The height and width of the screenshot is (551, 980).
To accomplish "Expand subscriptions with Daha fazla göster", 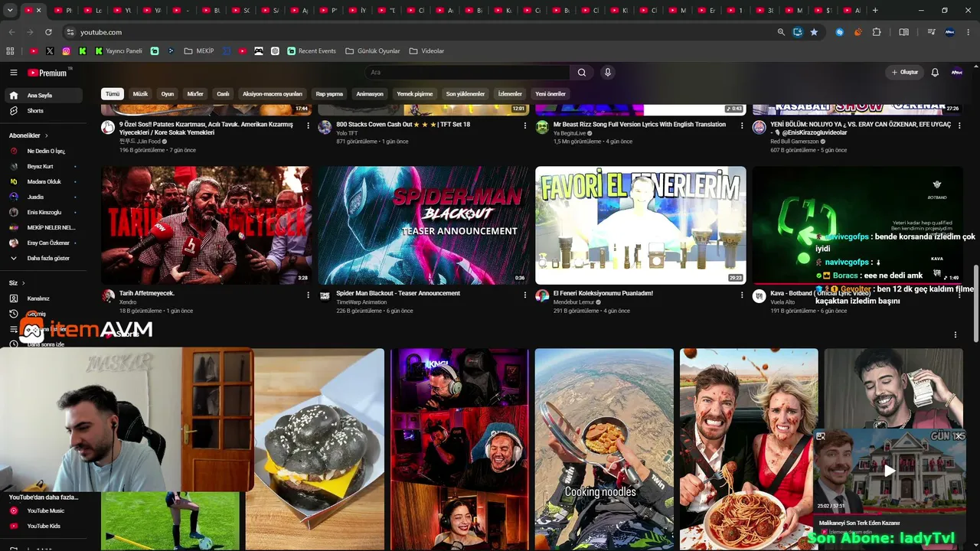I will click(42, 258).
